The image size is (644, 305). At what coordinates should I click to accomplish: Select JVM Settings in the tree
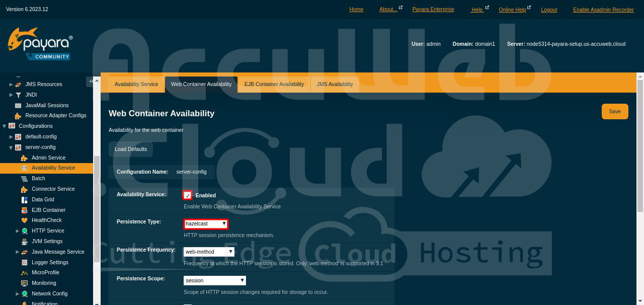point(47,242)
